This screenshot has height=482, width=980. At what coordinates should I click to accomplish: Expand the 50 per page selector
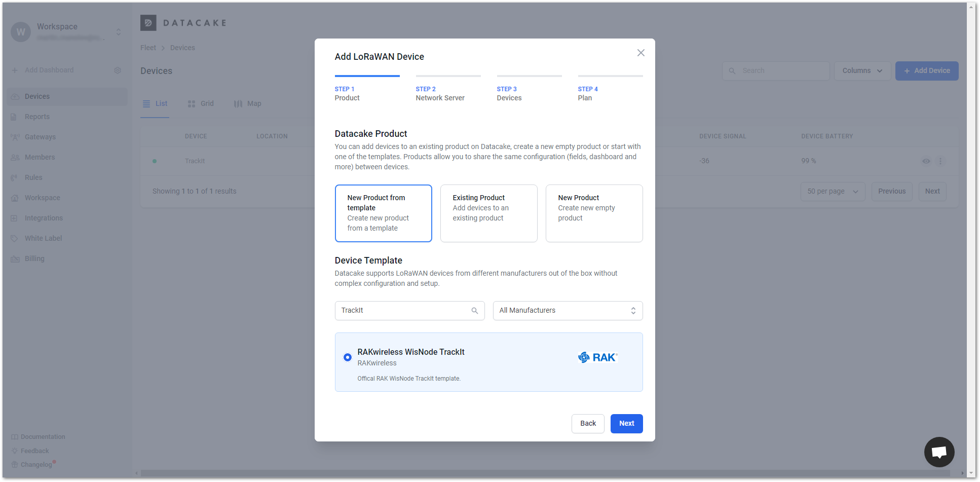[832, 192]
